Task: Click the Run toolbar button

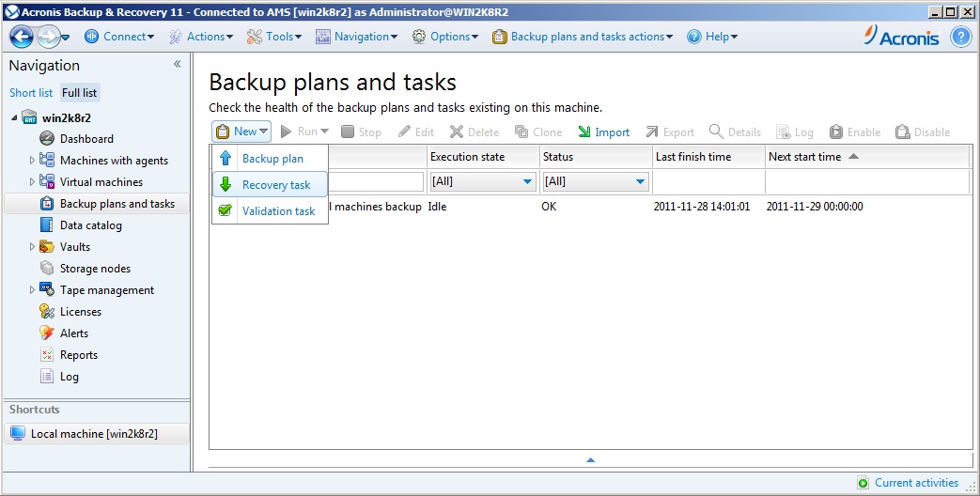Action: tap(304, 132)
